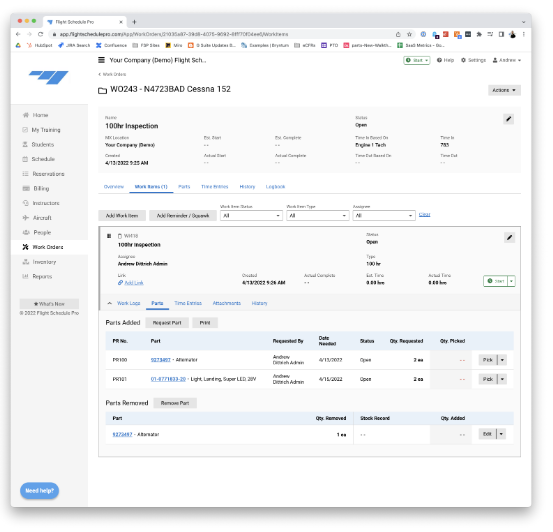Click the Need help? chat button

point(40,491)
